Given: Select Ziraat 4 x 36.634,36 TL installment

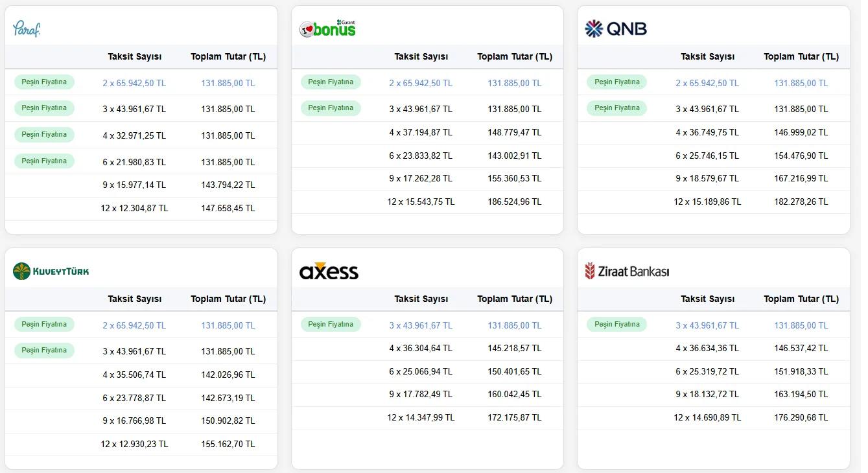Looking at the screenshot, I should 707,348.
